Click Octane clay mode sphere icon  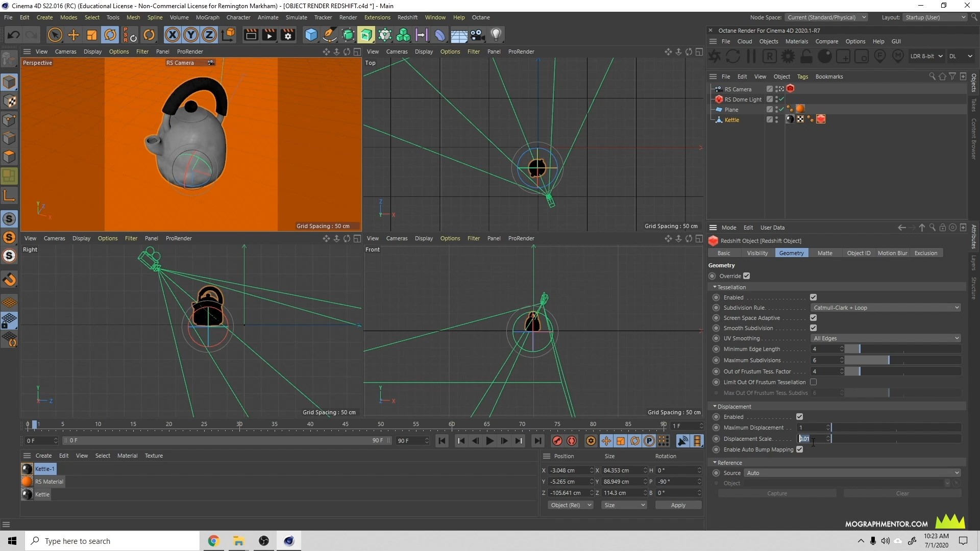(x=825, y=56)
